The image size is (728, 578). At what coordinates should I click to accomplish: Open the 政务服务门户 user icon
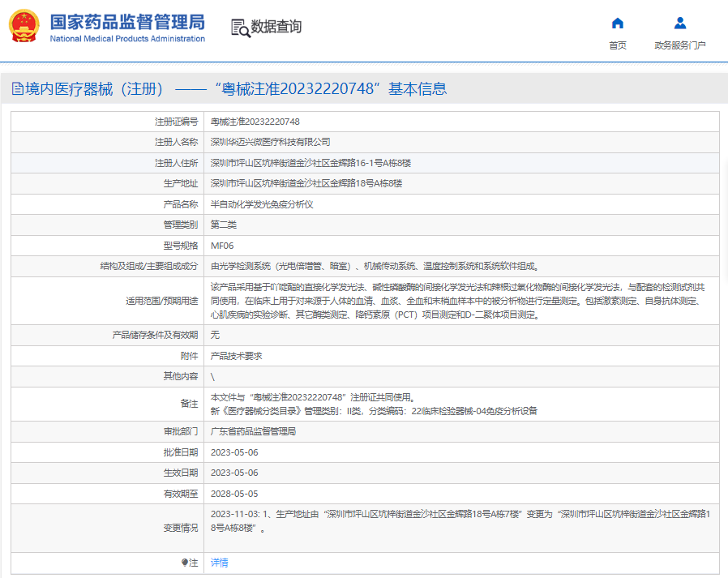(680, 23)
